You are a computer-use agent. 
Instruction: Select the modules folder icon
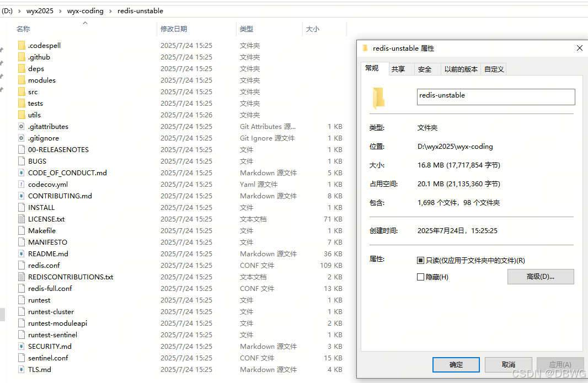point(22,80)
